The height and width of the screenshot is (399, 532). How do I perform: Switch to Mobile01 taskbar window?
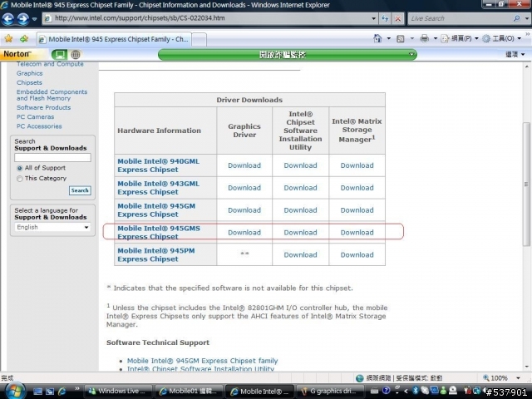tap(189, 392)
